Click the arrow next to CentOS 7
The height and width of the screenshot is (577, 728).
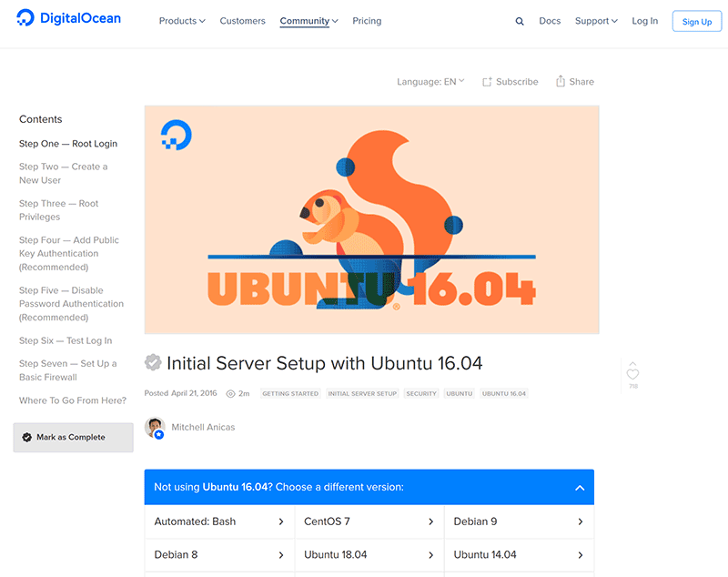(430, 521)
